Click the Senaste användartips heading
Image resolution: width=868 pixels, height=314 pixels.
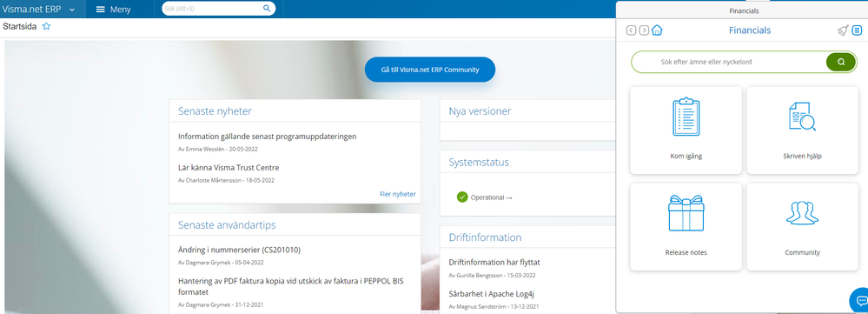227,224
